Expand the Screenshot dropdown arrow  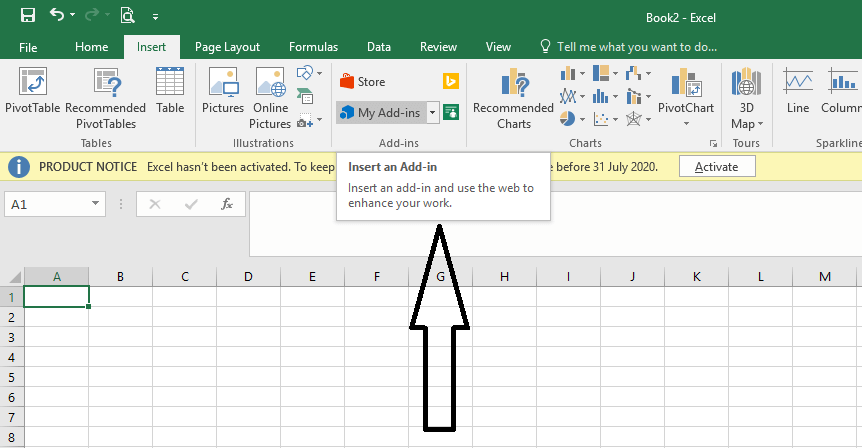[319, 120]
